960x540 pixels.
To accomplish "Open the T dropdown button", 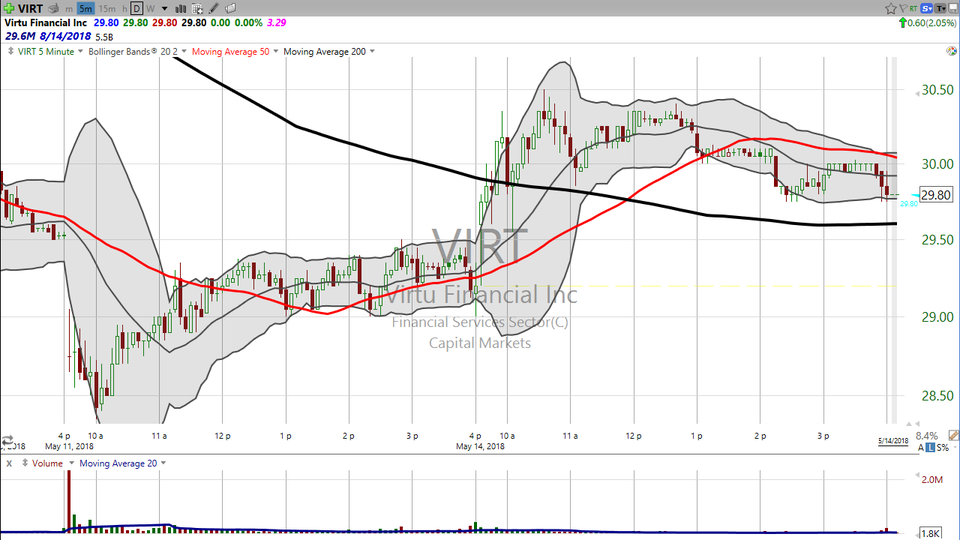I will click(x=940, y=8).
